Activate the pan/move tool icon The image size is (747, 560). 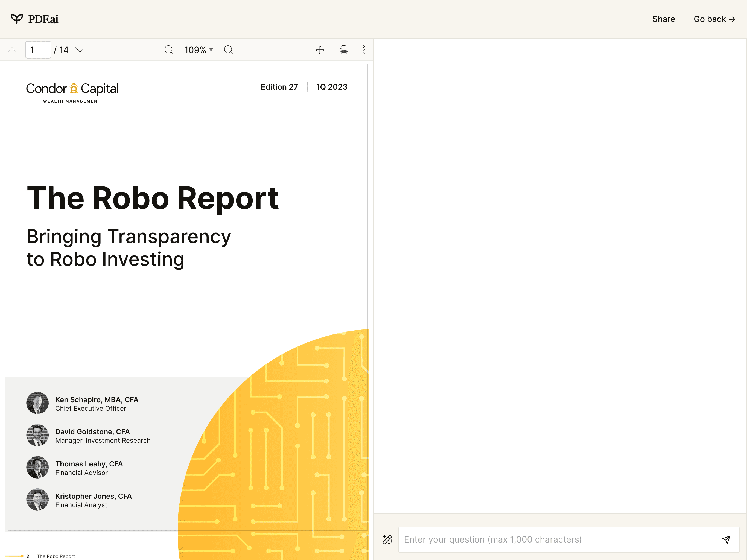coord(320,50)
